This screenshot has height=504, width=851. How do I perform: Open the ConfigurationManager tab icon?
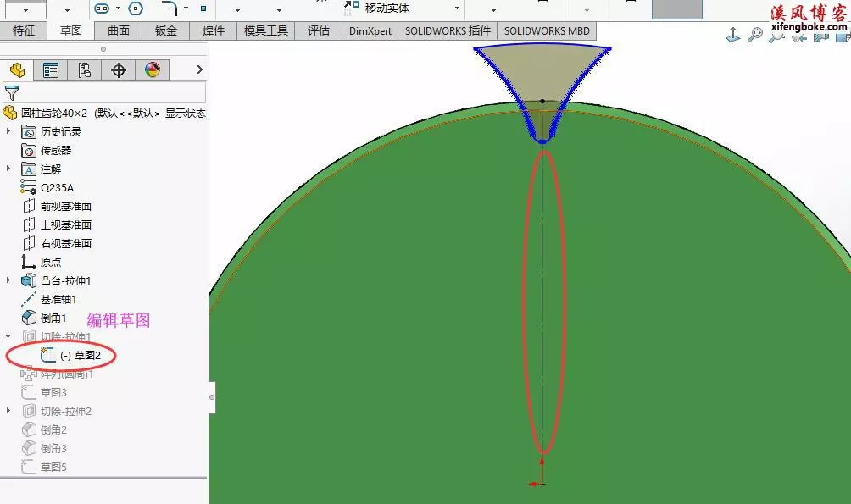coord(84,70)
